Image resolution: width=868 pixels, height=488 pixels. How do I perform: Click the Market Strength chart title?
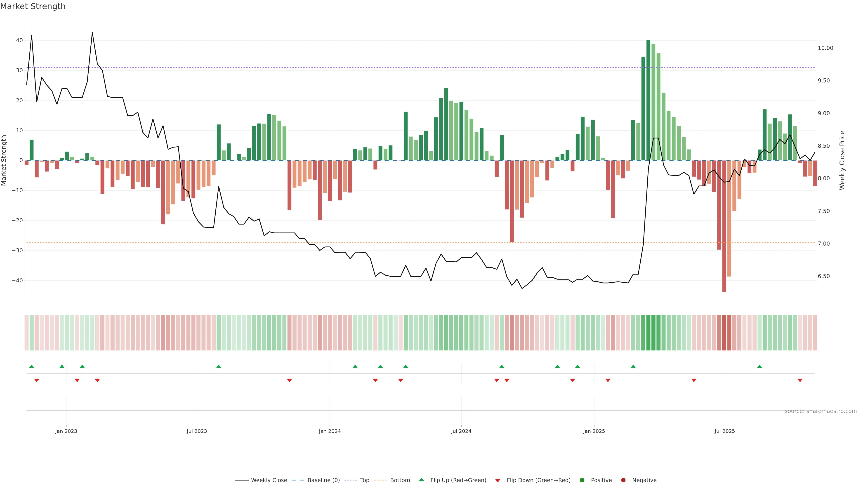pyautogui.click(x=33, y=6)
